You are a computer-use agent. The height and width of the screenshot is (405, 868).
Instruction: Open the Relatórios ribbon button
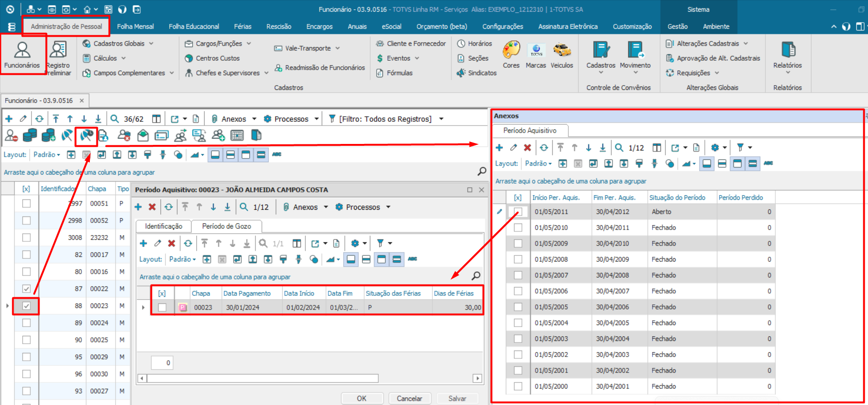[x=788, y=56]
